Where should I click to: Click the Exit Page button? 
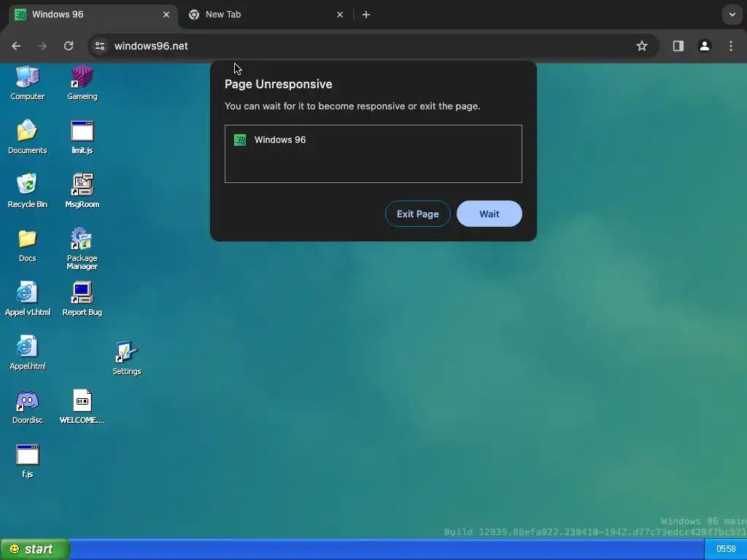(x=418, y=214)
